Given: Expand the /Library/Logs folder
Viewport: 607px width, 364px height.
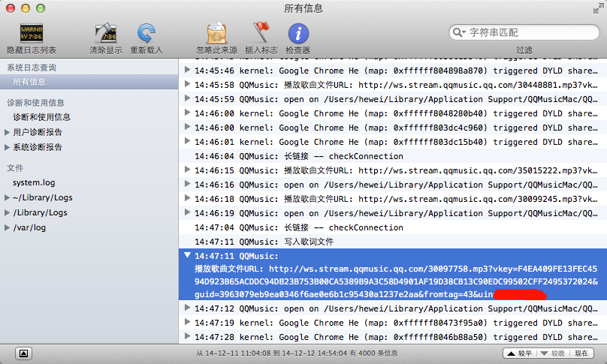Looking at the screenshot, I should coord(7,212).
